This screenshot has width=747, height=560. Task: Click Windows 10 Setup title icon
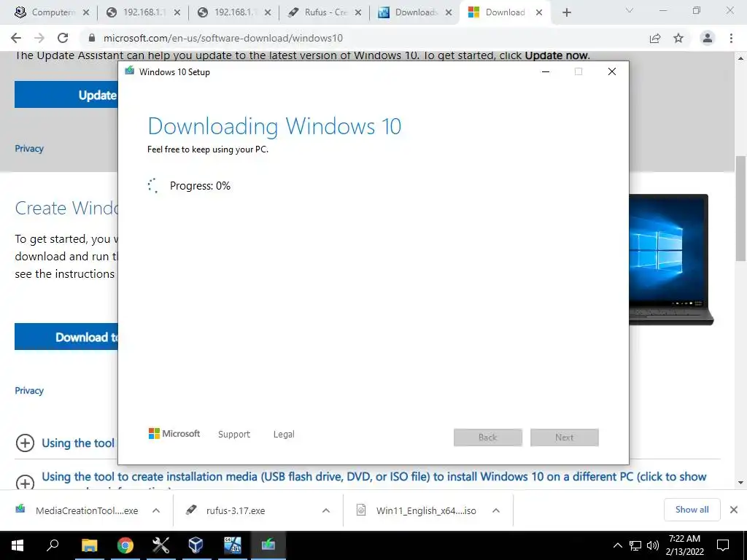129,71
